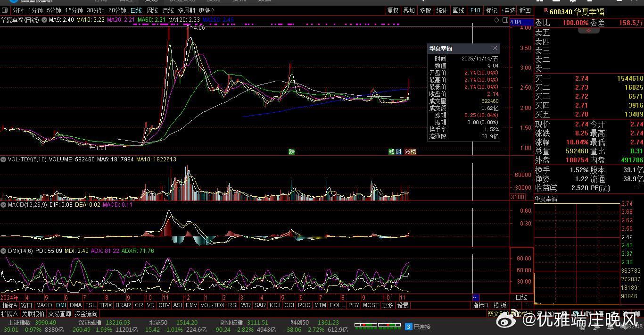Click the 跌 marker on the chart
This screenshot has height=335, width=644.
(x=292, y=151)
